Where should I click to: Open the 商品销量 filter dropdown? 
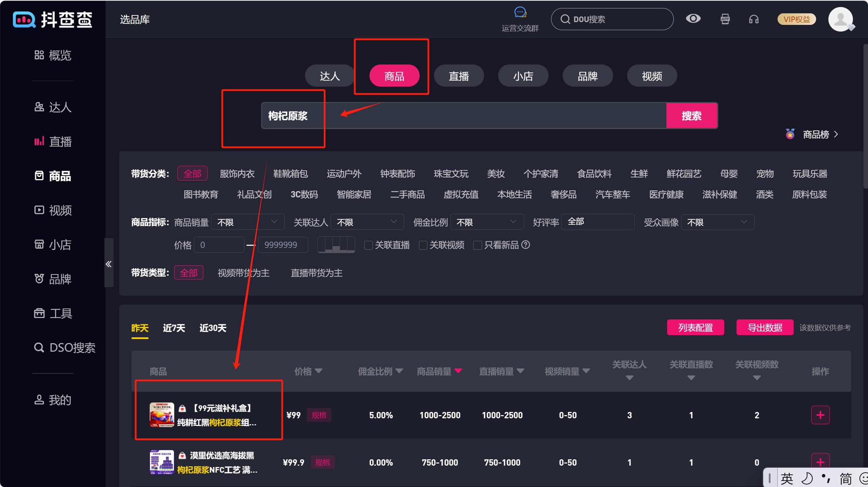(248, 222)
